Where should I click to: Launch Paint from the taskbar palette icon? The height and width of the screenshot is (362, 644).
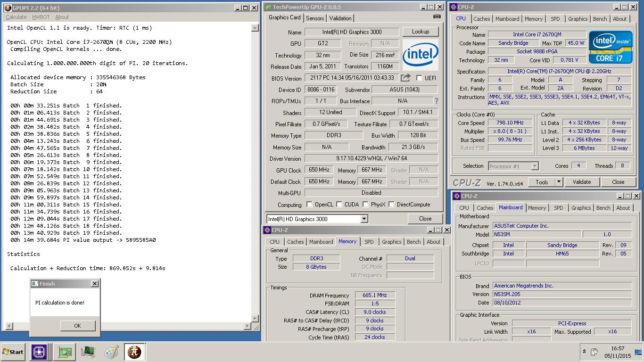click(x=111, y=352)
